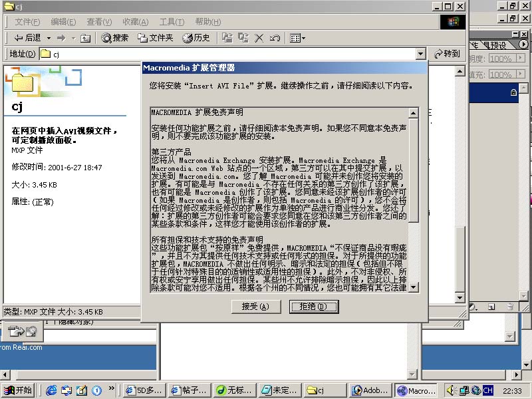Open the layers panel flyout menu arrow
Screen dimensions: 532x399
[523, 45]
